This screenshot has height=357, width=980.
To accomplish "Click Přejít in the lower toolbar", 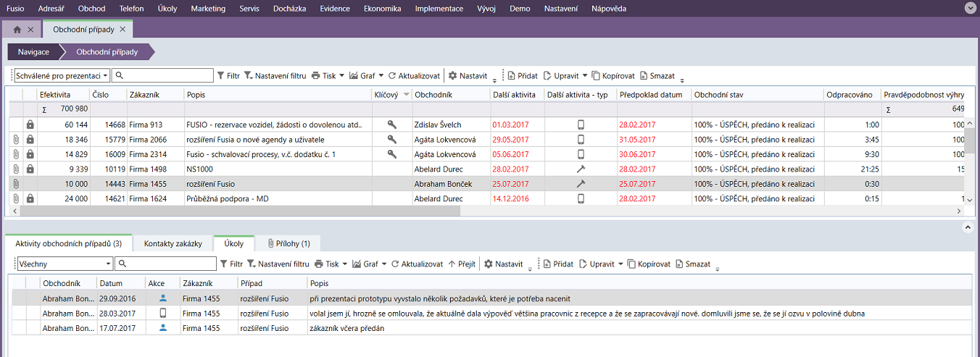I will pos(462,264).
